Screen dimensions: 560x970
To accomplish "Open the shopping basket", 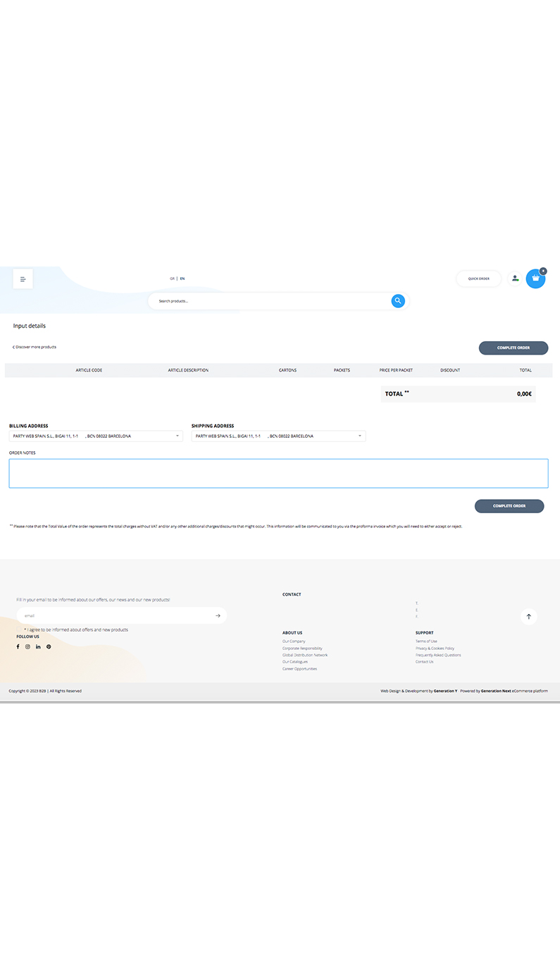I will [535, 278].
